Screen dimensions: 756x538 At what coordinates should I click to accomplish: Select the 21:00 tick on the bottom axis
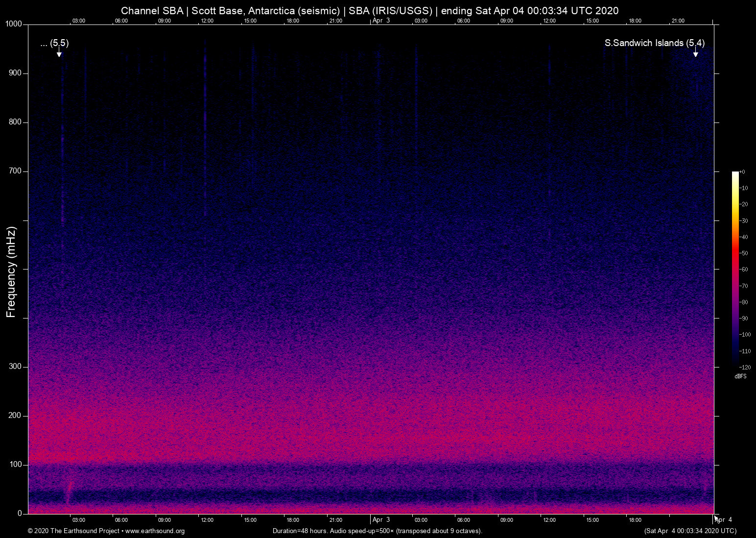336,520
